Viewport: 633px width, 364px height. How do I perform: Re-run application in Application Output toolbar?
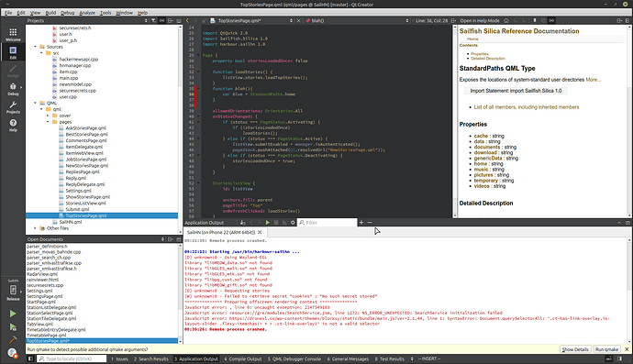[x=268, y=223]
